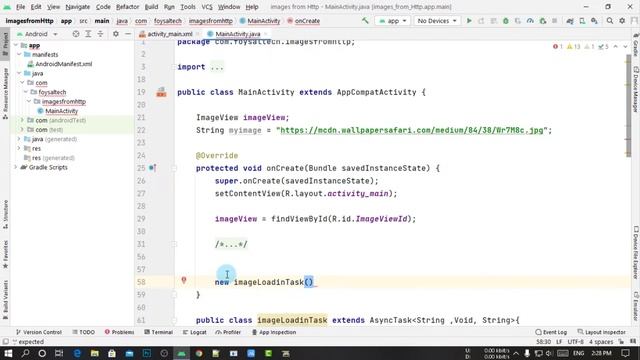Toggle Favorites side tab
The height and width of the screenshot is (360, 640).
(x=5, y=254)
